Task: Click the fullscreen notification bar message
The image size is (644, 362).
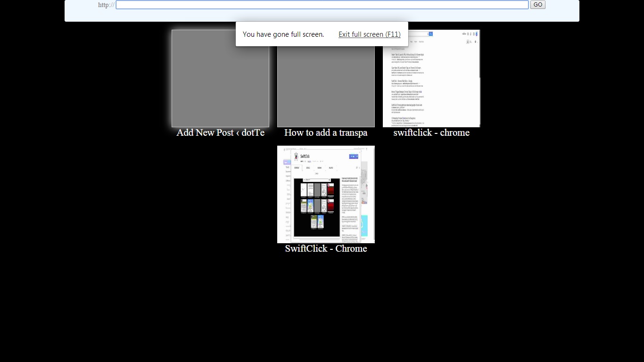Action: click(283, 34)
